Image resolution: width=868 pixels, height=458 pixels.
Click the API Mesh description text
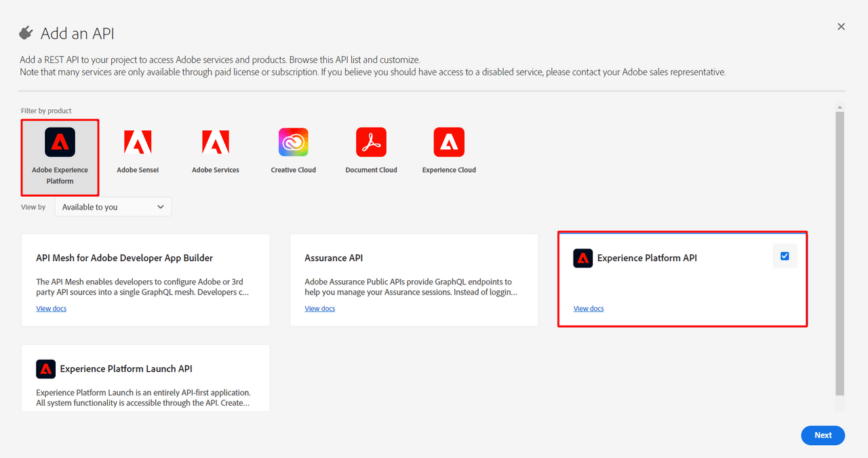pos(142,287)
